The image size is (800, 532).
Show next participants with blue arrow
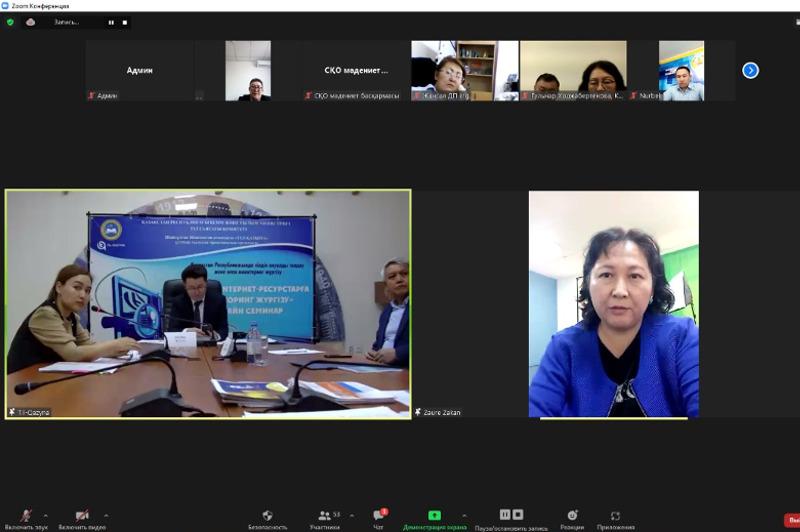pos(750,70)
